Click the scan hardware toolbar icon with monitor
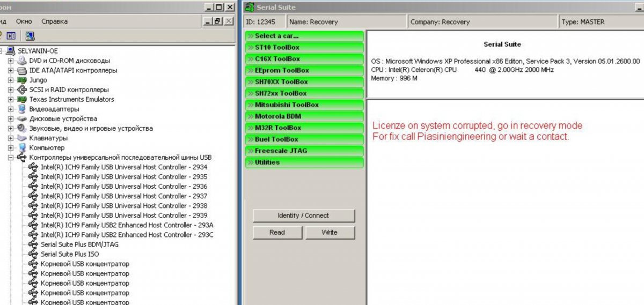 [30, 36]
